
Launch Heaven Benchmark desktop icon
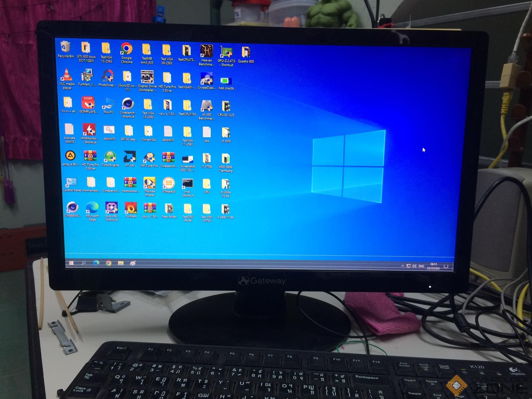207,51
